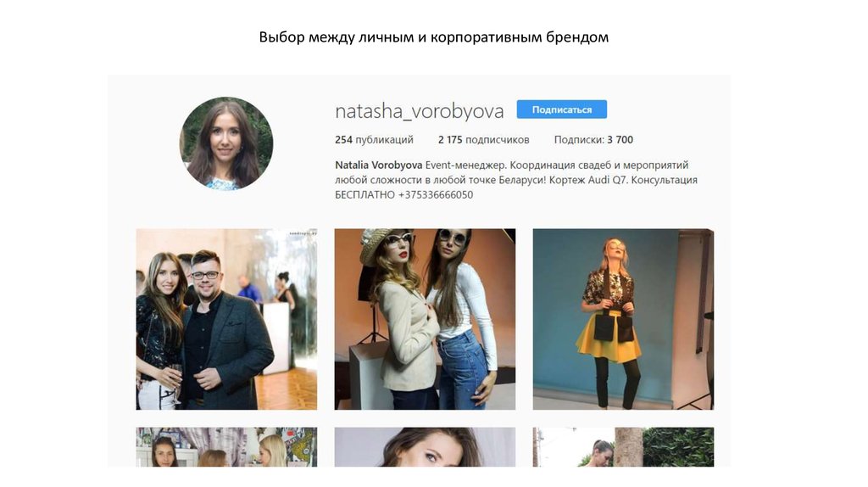This screenshot has height=487, width=868.
Task: Click the blue Подписаться button
Action: [561, 109]
